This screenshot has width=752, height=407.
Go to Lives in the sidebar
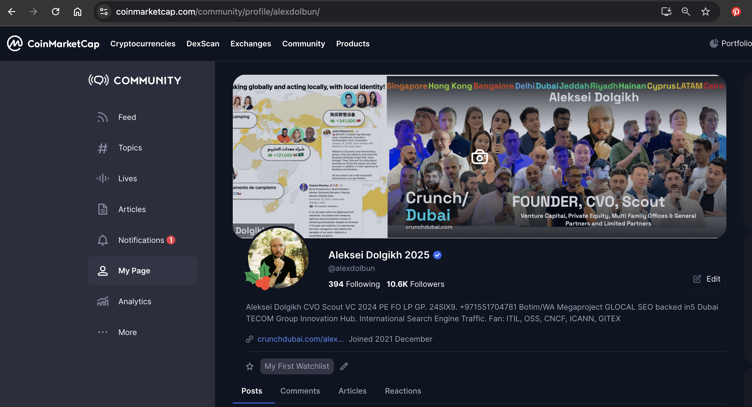[x=127, y=179]
